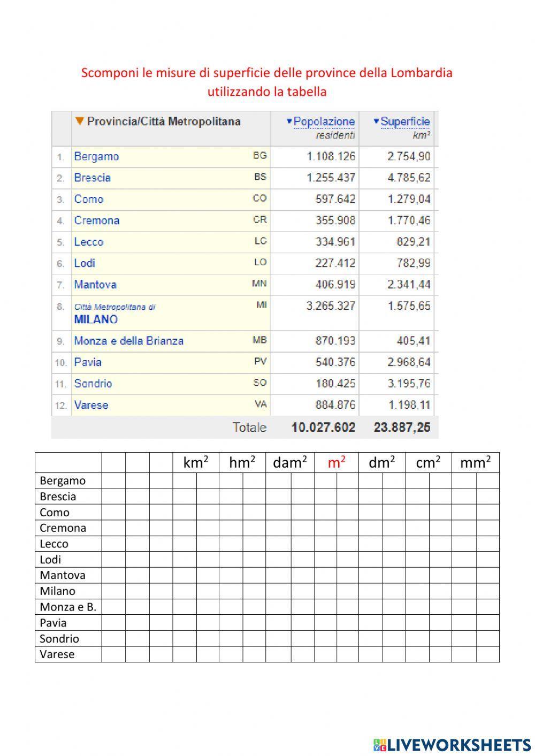The image size is (535, 756).
Task: Open the Popolazione column header link
Action: point(324,121)
